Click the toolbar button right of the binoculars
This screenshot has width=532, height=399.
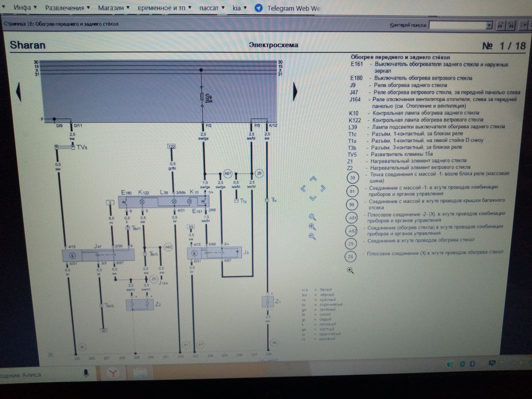click(x=523, y=25)
